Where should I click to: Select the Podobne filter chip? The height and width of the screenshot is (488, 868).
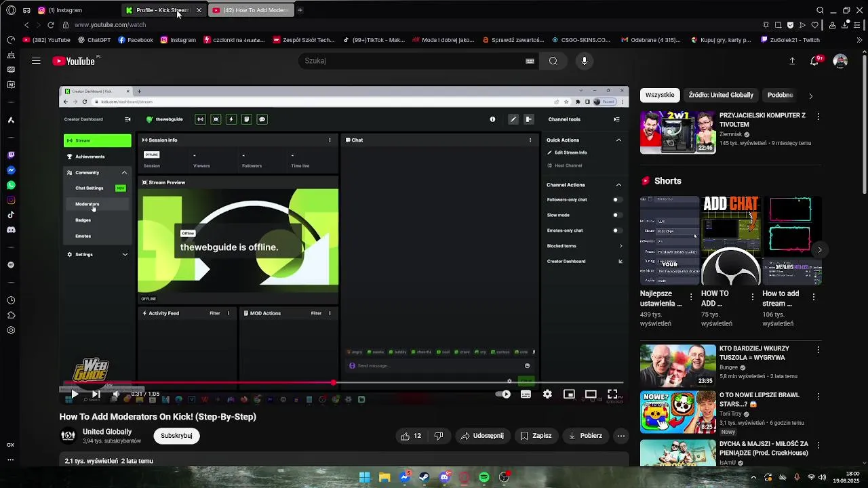click(x=781, y=96)
